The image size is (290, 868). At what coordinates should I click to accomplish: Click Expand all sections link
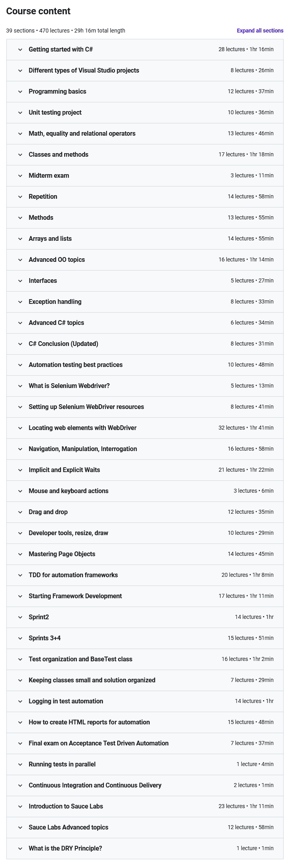click(260, 31)
